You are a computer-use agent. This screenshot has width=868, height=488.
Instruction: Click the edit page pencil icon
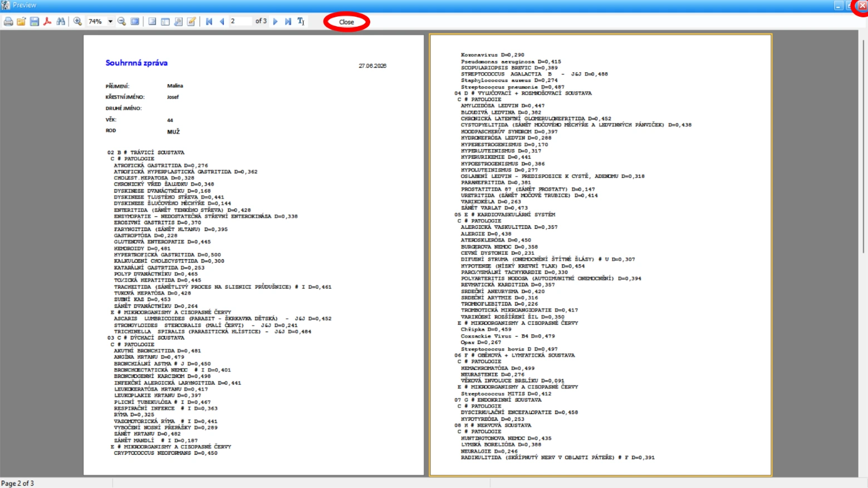click(192, 22)
